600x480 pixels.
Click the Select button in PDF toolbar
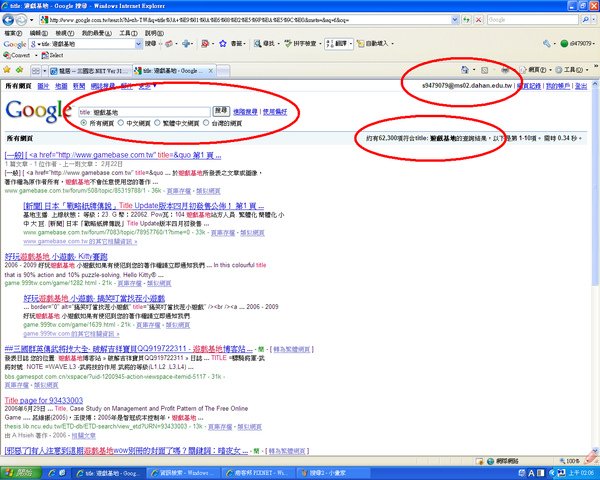click(52, 55)
